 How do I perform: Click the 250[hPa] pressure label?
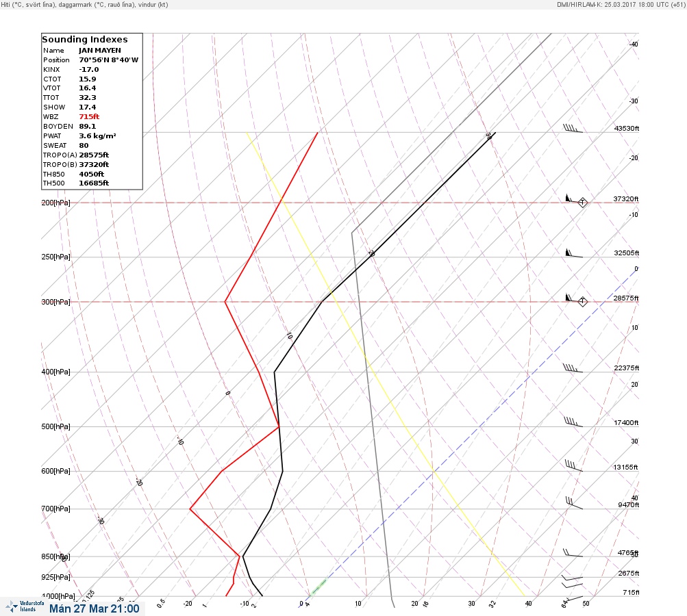pos(55,257)
